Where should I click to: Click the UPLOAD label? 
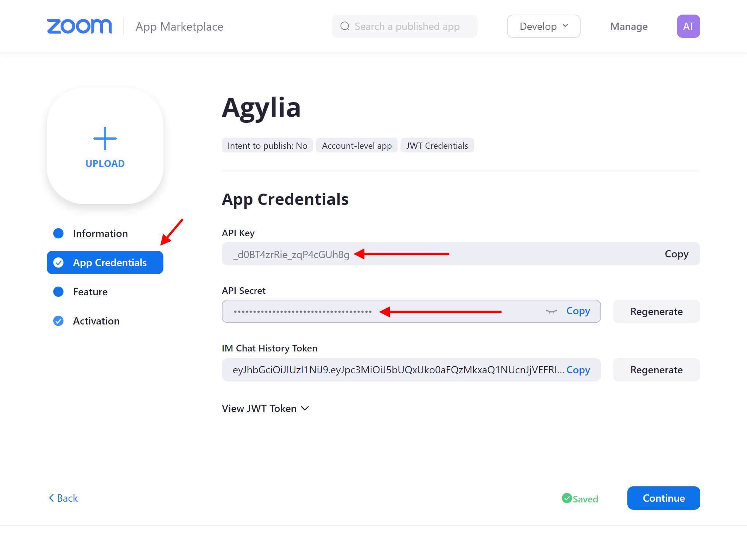point(105,164)
